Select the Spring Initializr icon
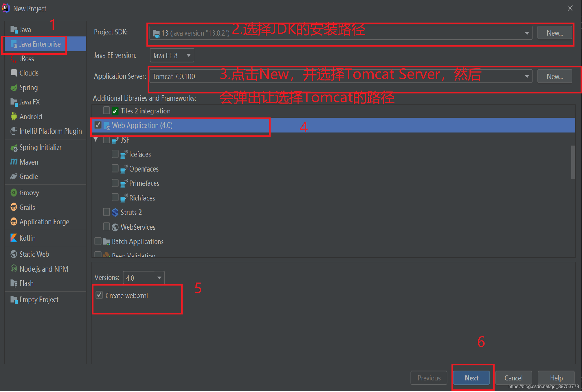 (x=14, y=148)
